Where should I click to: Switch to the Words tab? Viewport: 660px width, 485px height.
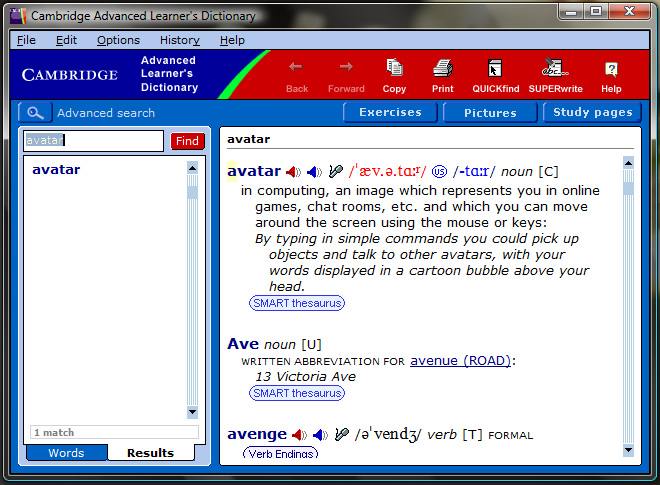(67, 453)
